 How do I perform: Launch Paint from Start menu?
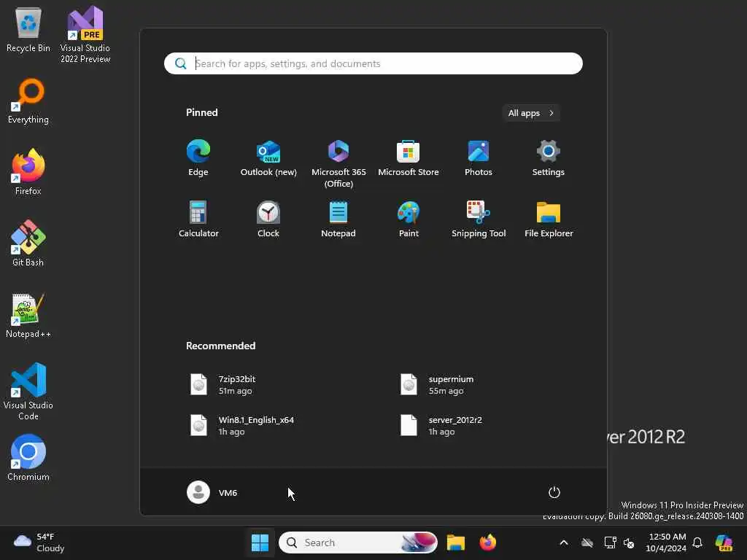pyautogui.click(x=409, y=219)
